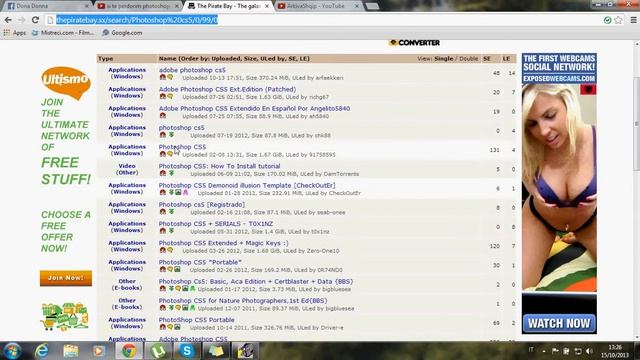The width and height of the screenshot is (640, 360).
Task: Open the Google.com bookmark
Action: click(x=122, y=33)
